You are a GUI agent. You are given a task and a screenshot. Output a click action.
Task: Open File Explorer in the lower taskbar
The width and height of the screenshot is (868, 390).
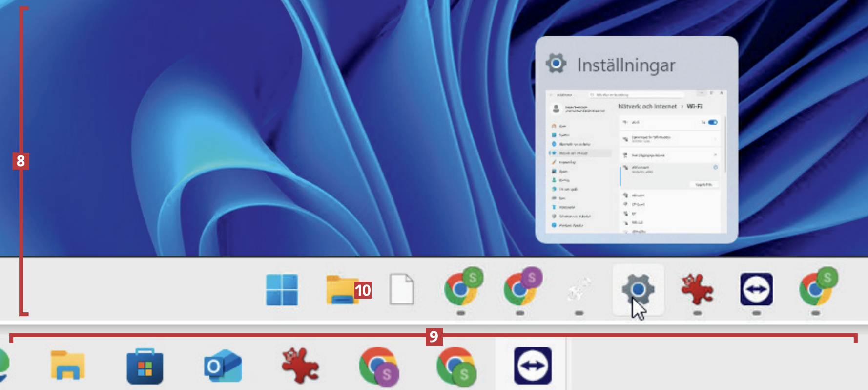68,366
